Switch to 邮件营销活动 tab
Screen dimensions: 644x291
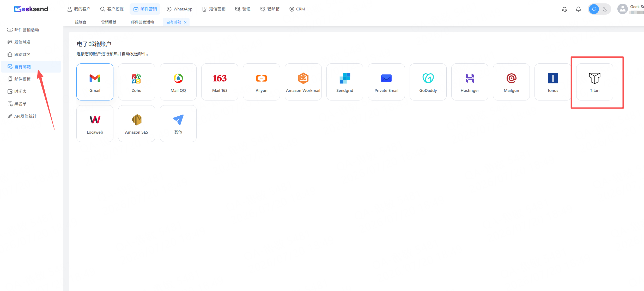pyautogui.click(x=142, y=22)
